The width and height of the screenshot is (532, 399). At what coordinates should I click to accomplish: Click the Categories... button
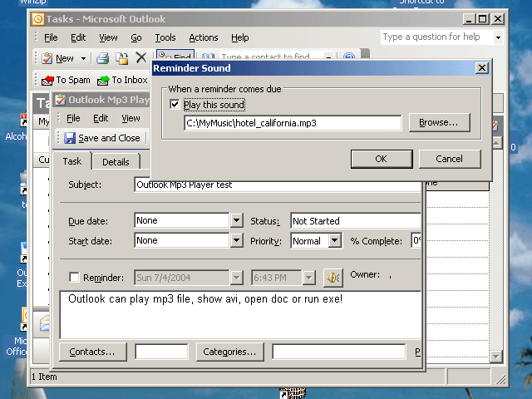coord(229,352)
